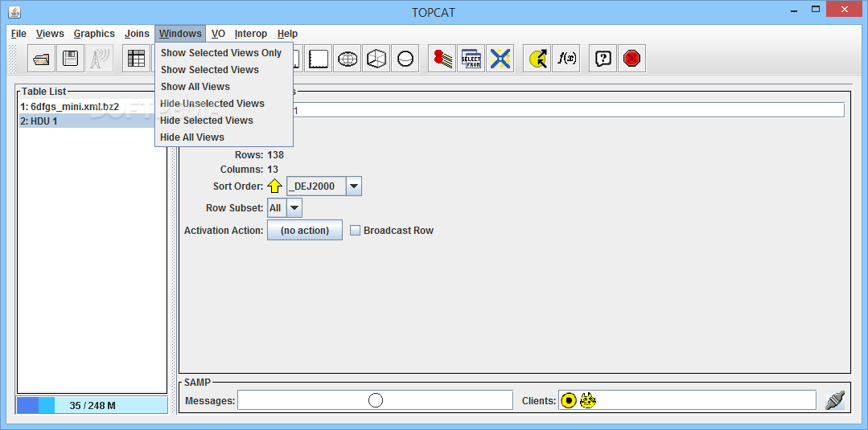868x430 pixels.
Task: Open the load table folder icon
Action: coord(42,58)
